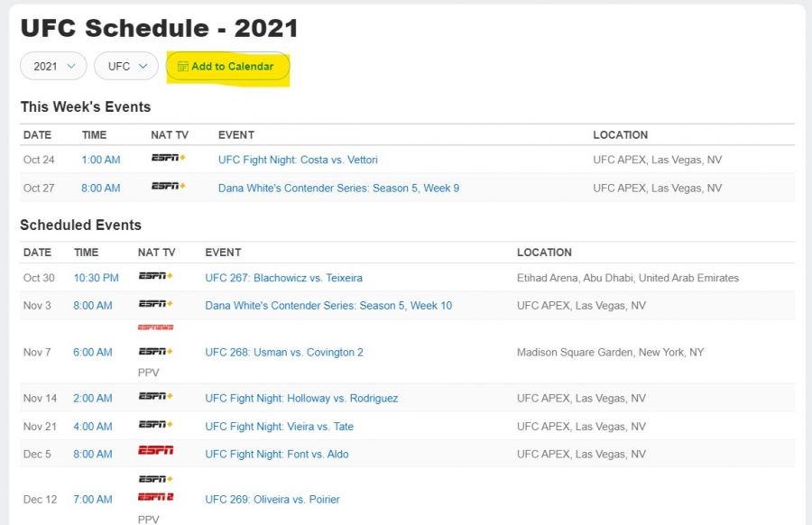The width and height of the screenshot is (812, 525).
Task: Select UFC 268: Usman vs. Covington 2
Action: coord(284,352)
